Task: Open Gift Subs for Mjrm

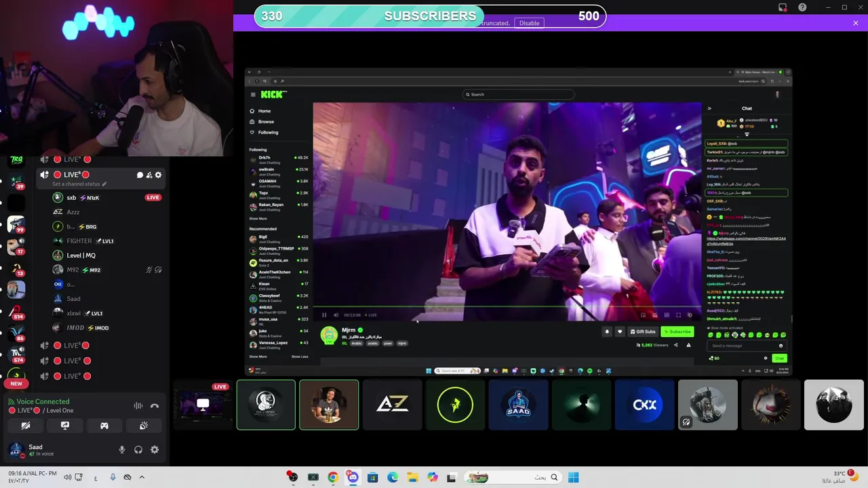Action: (643, 332)
